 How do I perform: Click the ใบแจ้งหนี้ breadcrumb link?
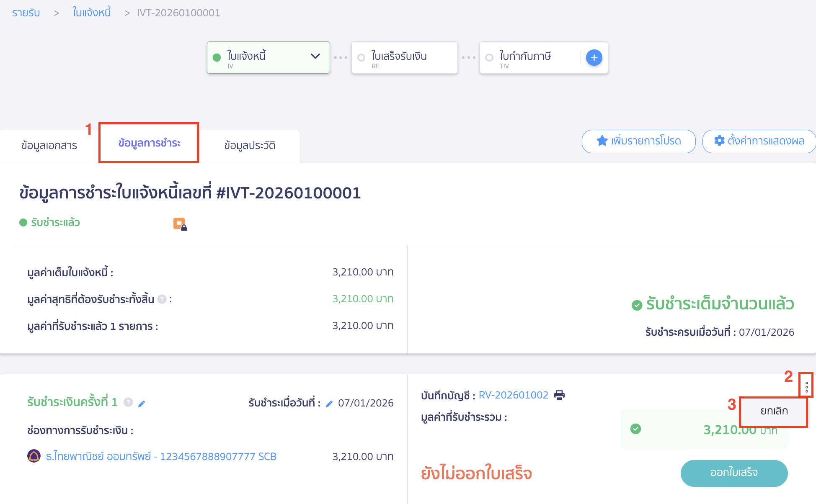coord(91,12)
